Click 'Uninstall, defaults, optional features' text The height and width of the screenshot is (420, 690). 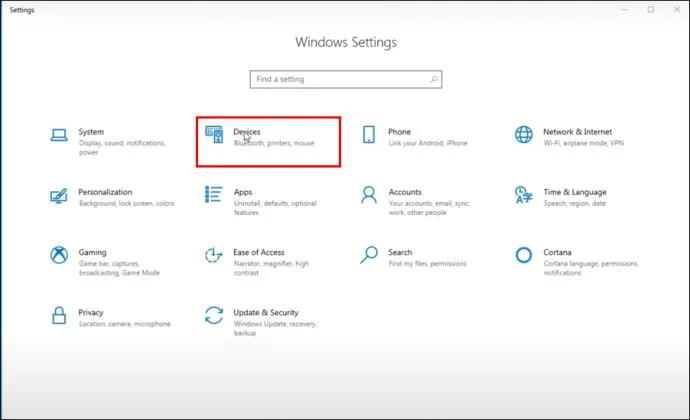(275, 208)
